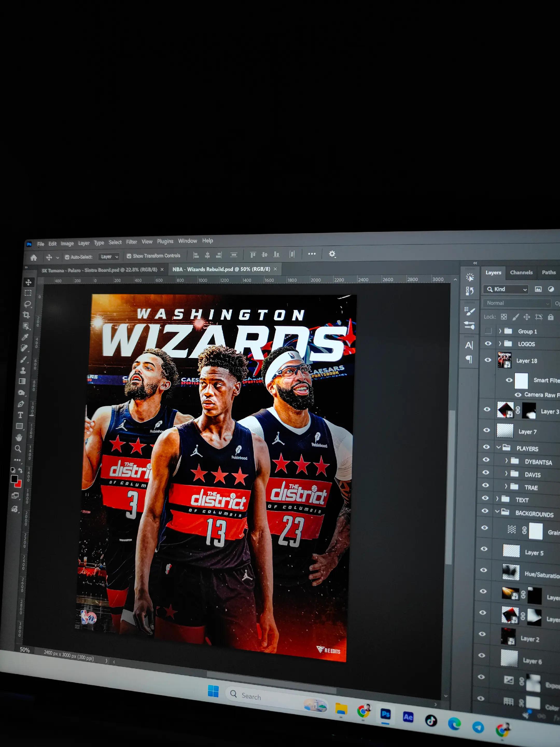This screenshot has width=560, height=747.
Task: Select the Brush tool
Action: click(x=23, y=359)
